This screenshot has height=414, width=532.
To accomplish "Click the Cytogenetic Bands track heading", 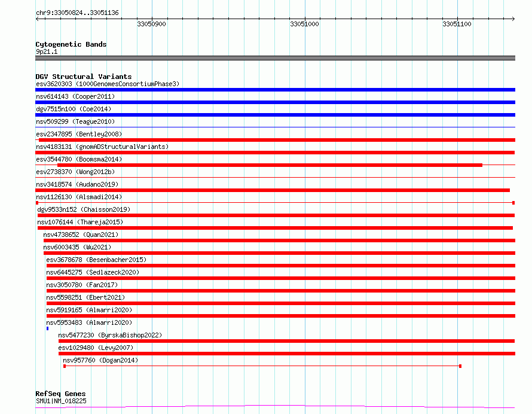I will tap(71, 44).
